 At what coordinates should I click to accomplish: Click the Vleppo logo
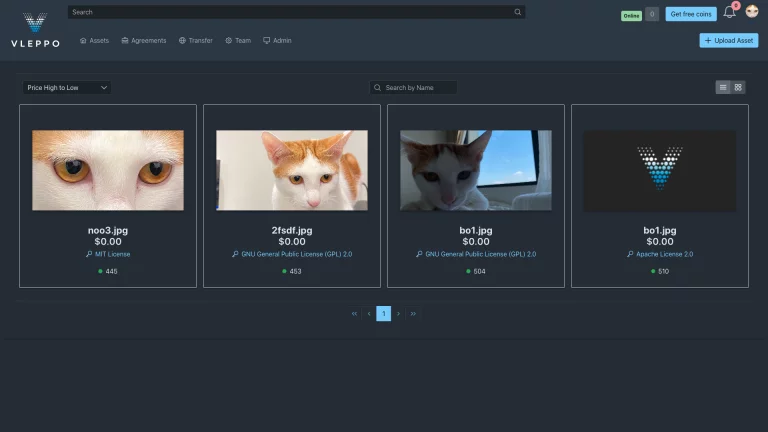tap(35, 30)
